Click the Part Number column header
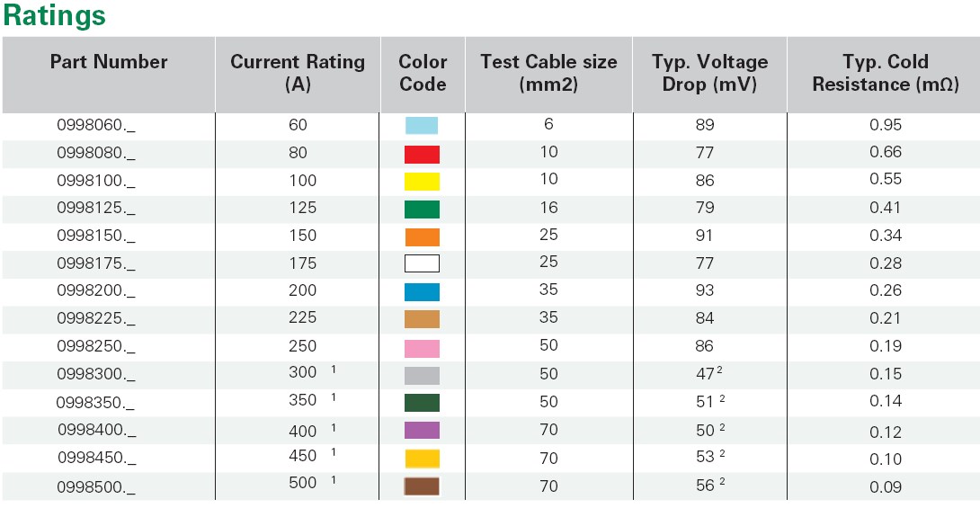The image size is (980, 508). point(109,62)
